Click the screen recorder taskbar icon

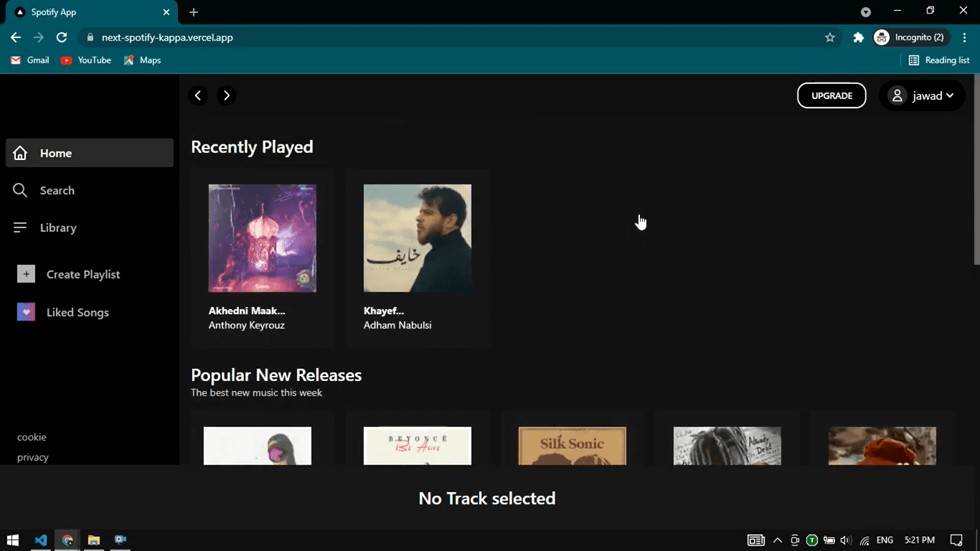click(120, 540)
